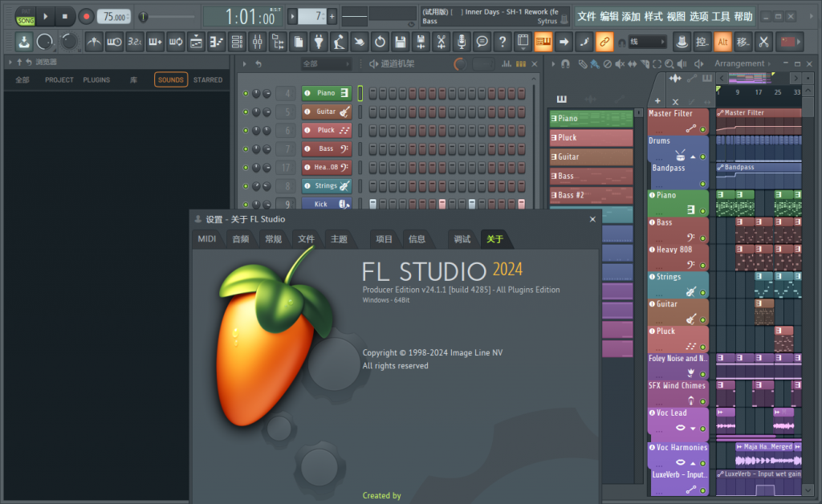Expand the Arrangement dropdown in playlist
Viewport: 822px width, 504px height.
pos(743,63)
